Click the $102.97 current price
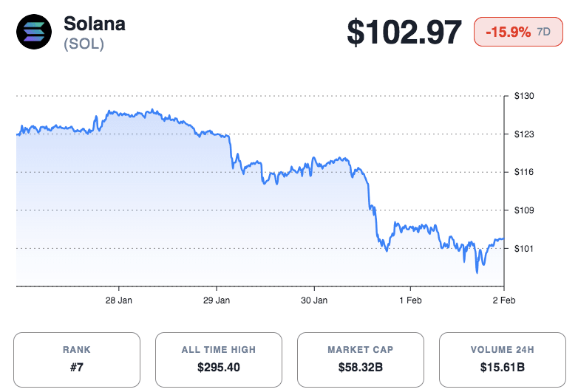This screenshot has width=578, height=392. [x=405, y=33]
